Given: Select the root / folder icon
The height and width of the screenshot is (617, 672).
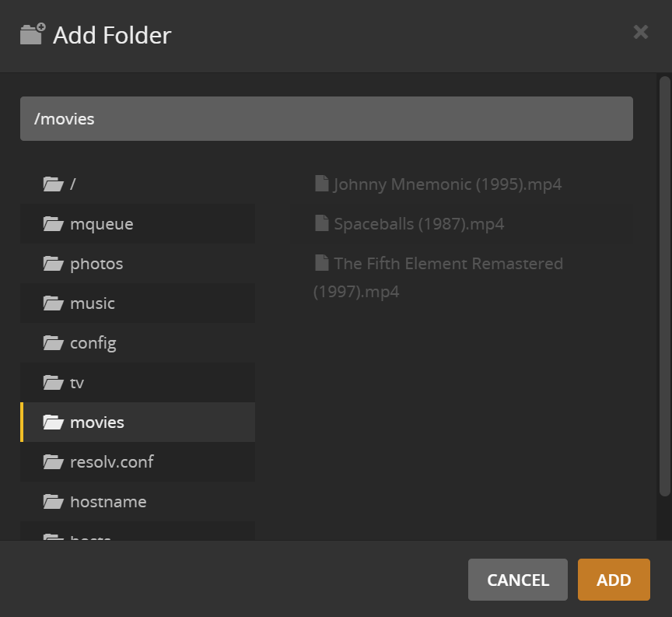Looking at the screenshot, I should pyautogui.click(x=51, y=184).
